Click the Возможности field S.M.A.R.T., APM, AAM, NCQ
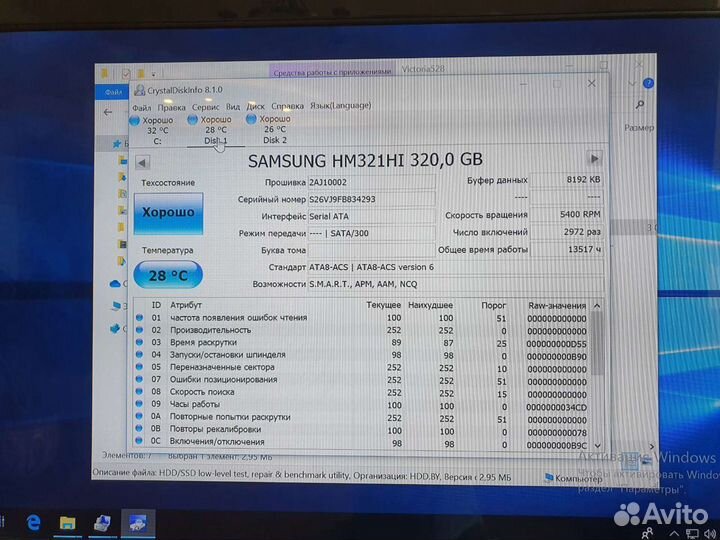This screenshot has height=540, width=720. pos(456,284)
